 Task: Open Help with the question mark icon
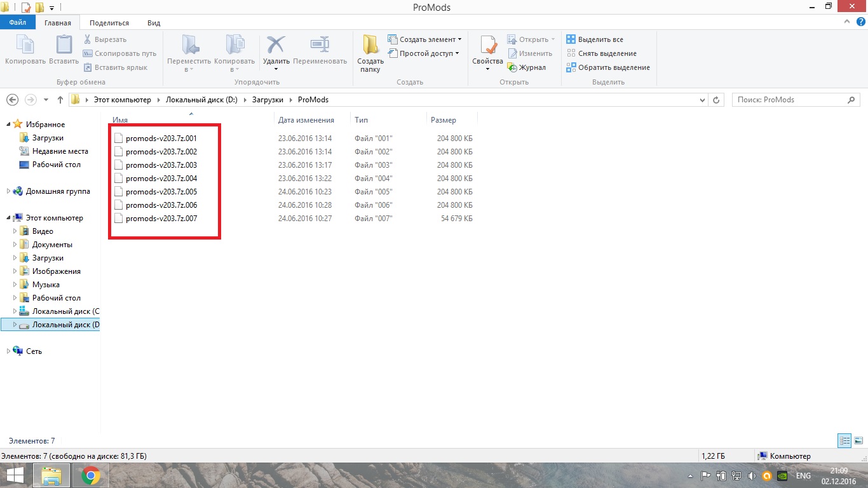(860, 22)
